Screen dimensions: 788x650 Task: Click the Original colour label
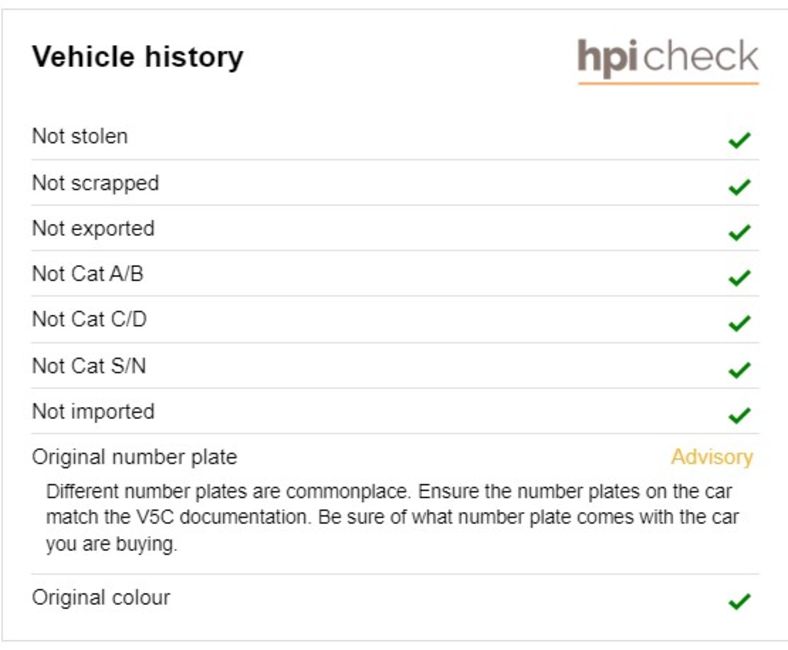click(x=101, y=598)
